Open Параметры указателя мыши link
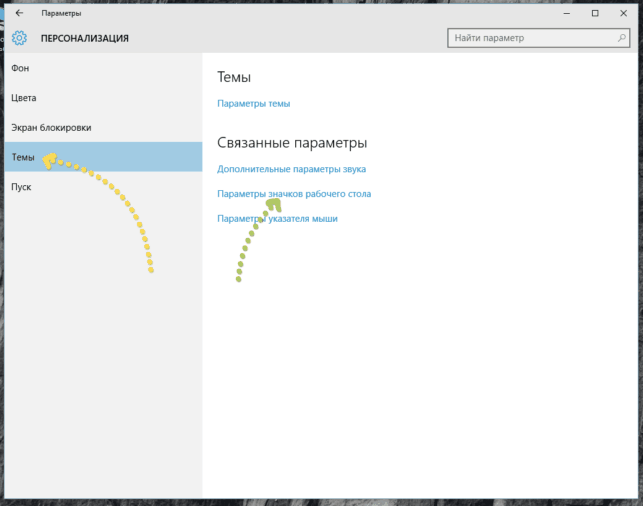 pos(277,219)
